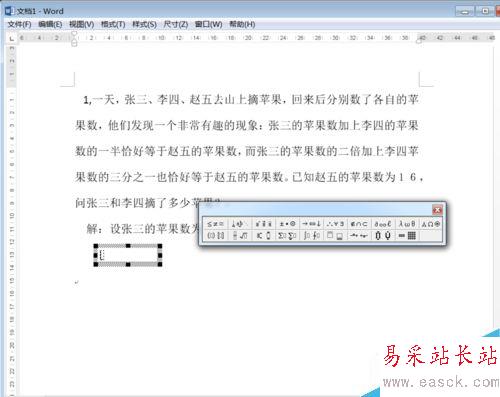Screen dimensions: 500x397
Task: Click the line starting '1,一天，张三、李四'
Action: (251, 99)
